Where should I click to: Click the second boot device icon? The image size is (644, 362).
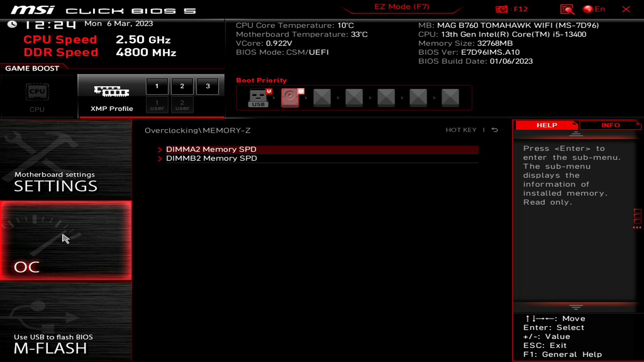pyautogui.click(x=290, y=97)
